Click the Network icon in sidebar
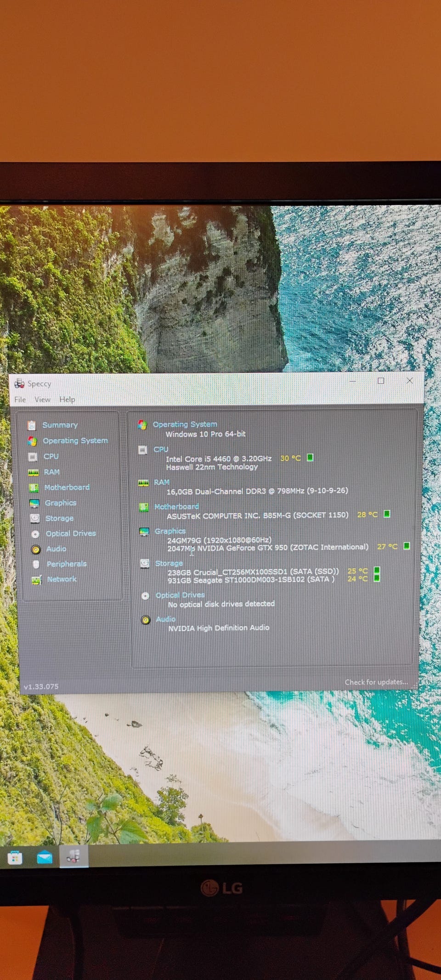 tap(37, 580)
